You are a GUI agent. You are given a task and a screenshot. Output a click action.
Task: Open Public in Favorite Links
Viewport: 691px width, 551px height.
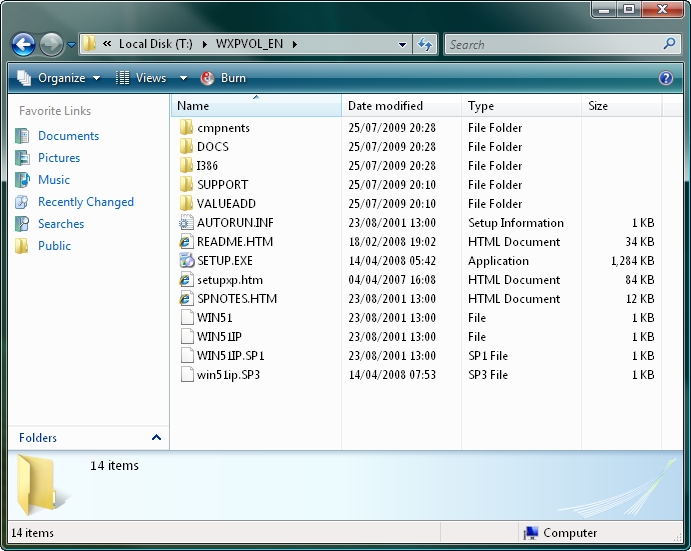pos(54,246)
